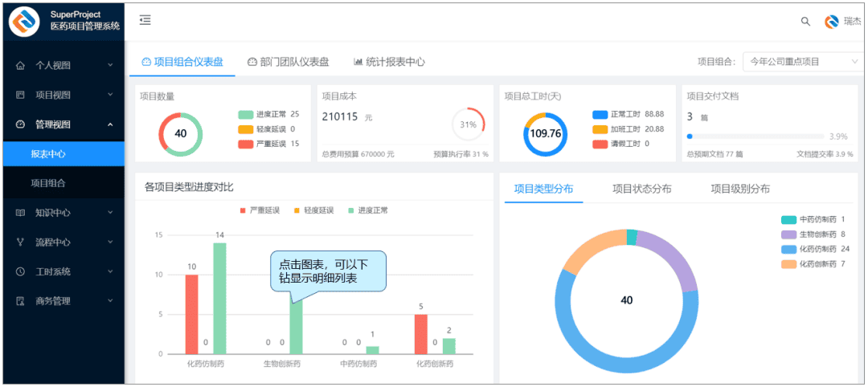Expand the 知识中心 menu chevron
This screenshot has height=387, width=868.
pyautogui.click(x=110, y=213)
